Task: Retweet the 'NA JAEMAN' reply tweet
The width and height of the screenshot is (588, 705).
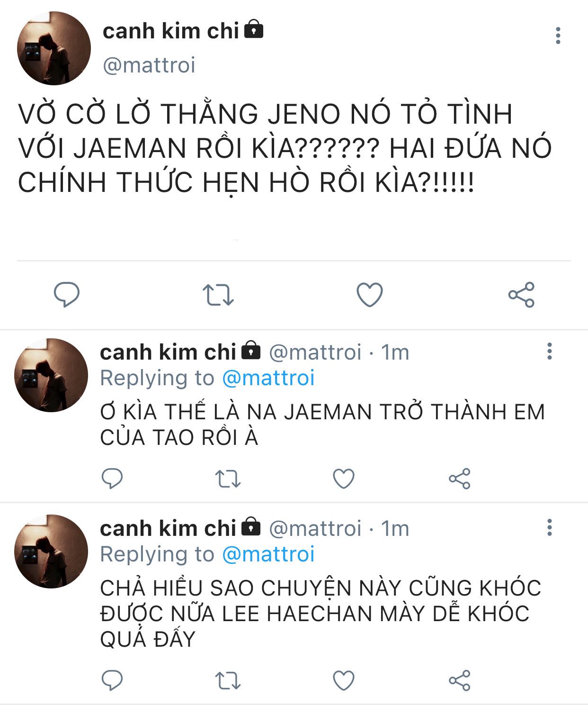Action: coord(228,479)
